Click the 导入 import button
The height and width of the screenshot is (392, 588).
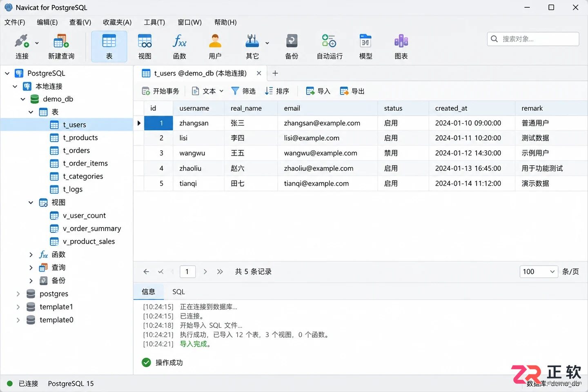(318, 91)
